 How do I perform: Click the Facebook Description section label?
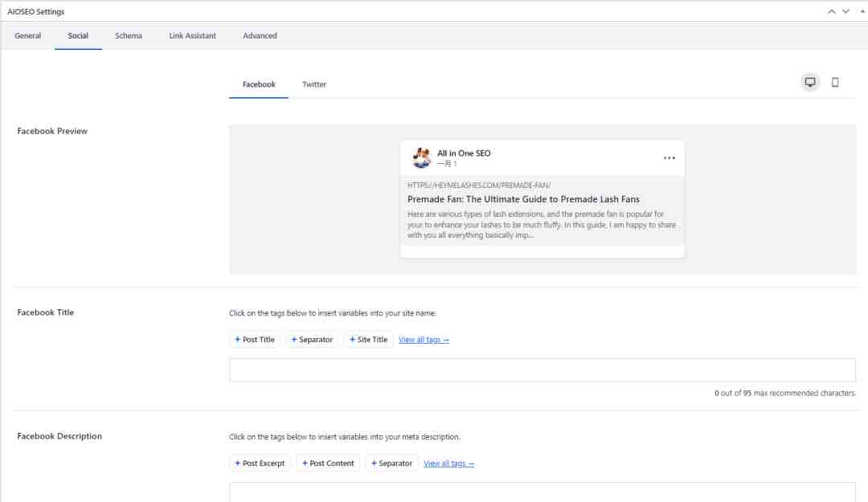click(59, 436)
